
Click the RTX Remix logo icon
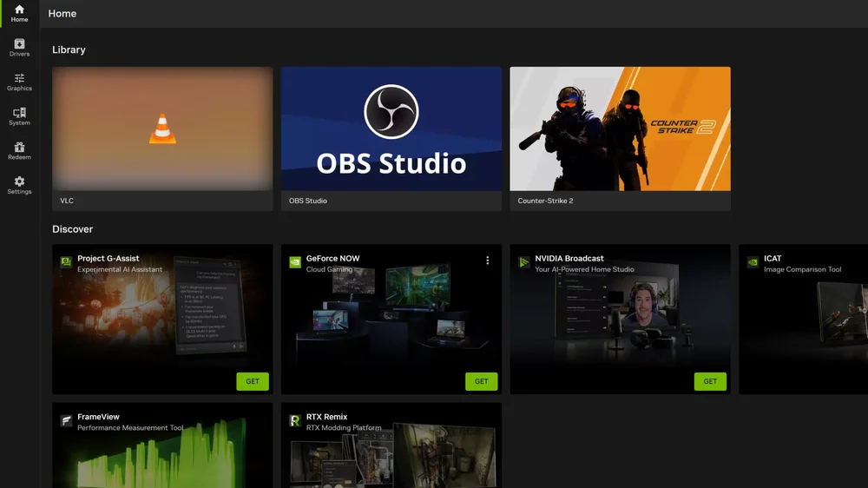click(x=295, y=420)
